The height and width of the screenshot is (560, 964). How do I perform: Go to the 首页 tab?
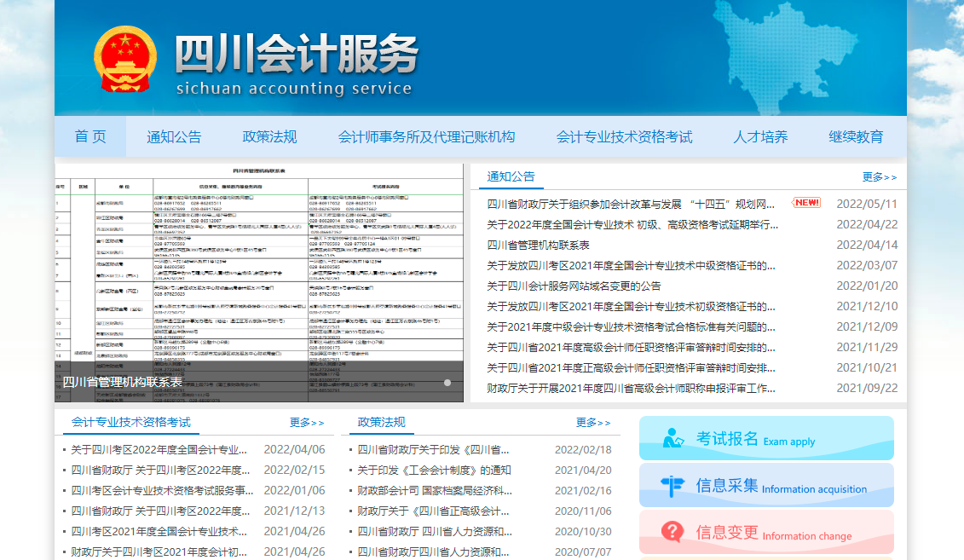click(89, 136)
